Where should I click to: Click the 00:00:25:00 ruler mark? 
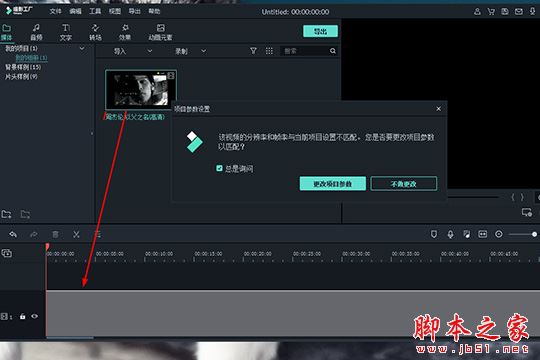tap(307, 254)
